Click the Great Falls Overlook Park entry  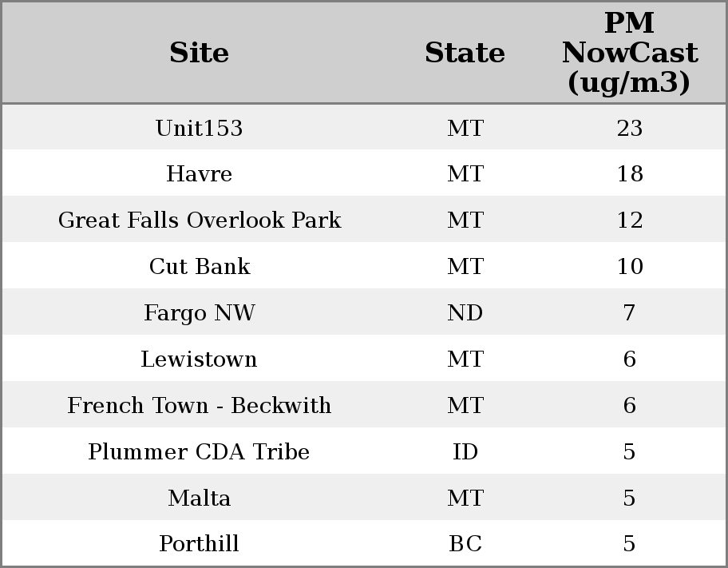[200, 220]
